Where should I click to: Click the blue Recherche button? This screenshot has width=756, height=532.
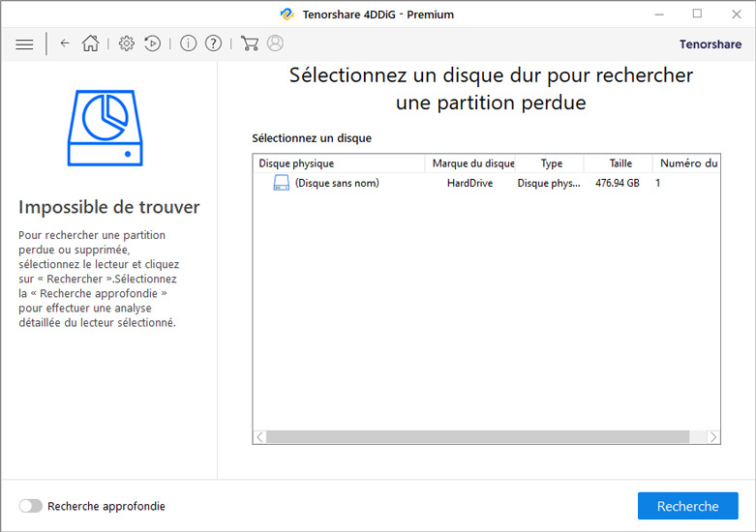[687, 506]
